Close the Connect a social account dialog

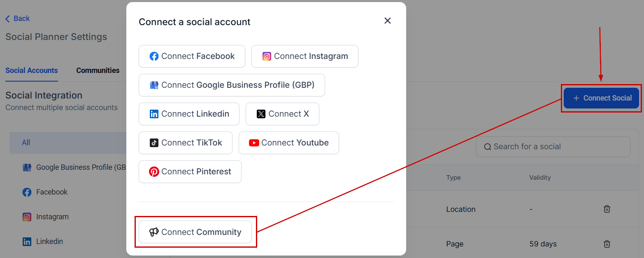click(x=387, y=21)
